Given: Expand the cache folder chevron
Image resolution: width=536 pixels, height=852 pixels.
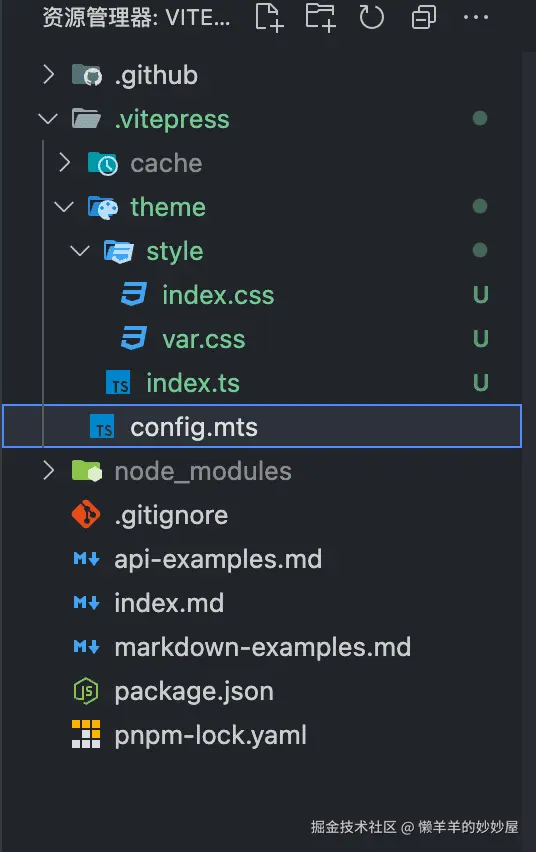Looking at the screenshot, I should (x=65, y=162).
